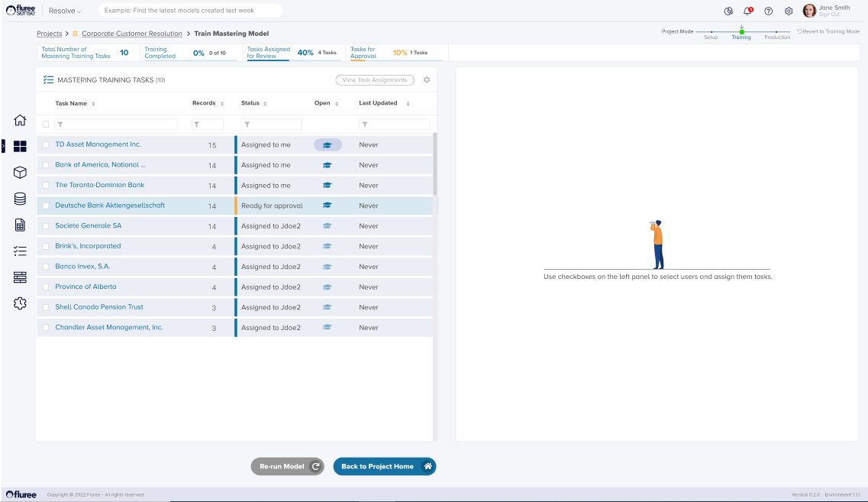This screenshot has width=868, height=502.
Task: Sort by Task Name column arrows
Action: [x=93, y=104]
